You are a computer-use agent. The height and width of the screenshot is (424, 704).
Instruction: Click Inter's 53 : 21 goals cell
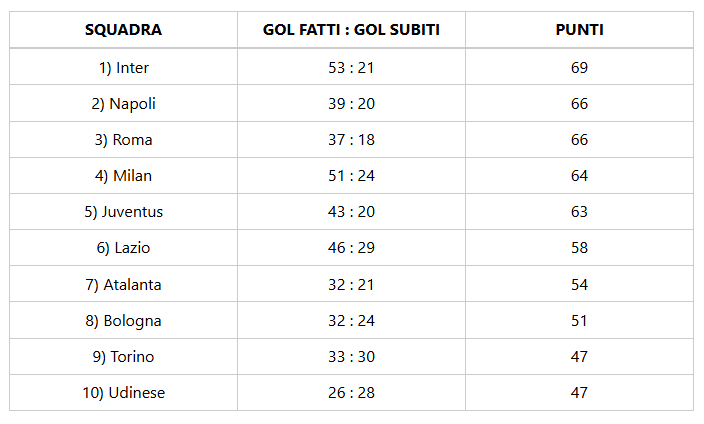coord(351,67)
